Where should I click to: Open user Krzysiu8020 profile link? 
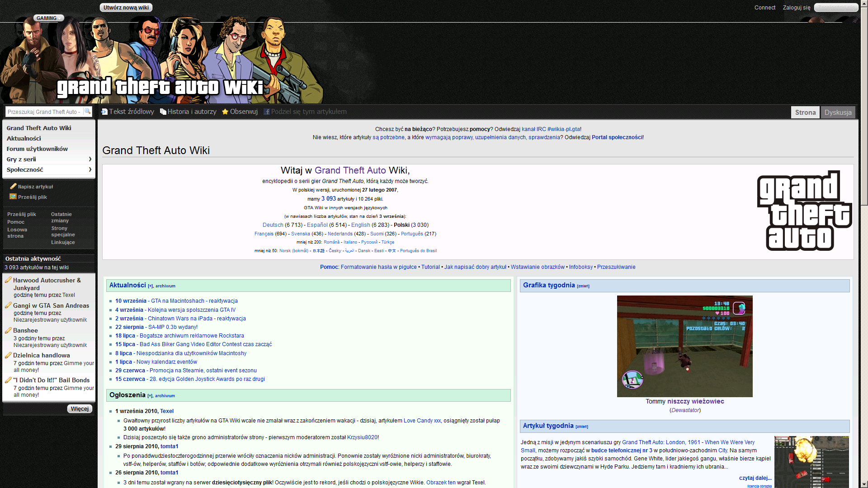362,437
